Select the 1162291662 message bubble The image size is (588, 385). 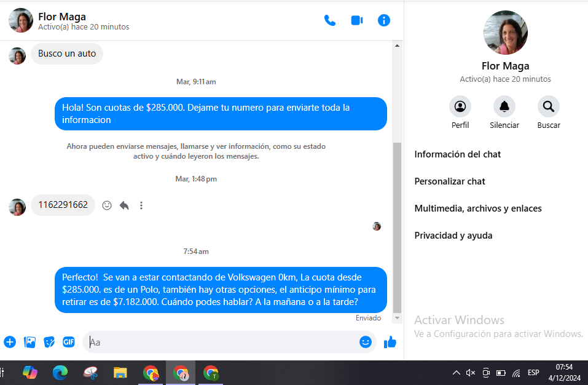[x=63, y=205]
